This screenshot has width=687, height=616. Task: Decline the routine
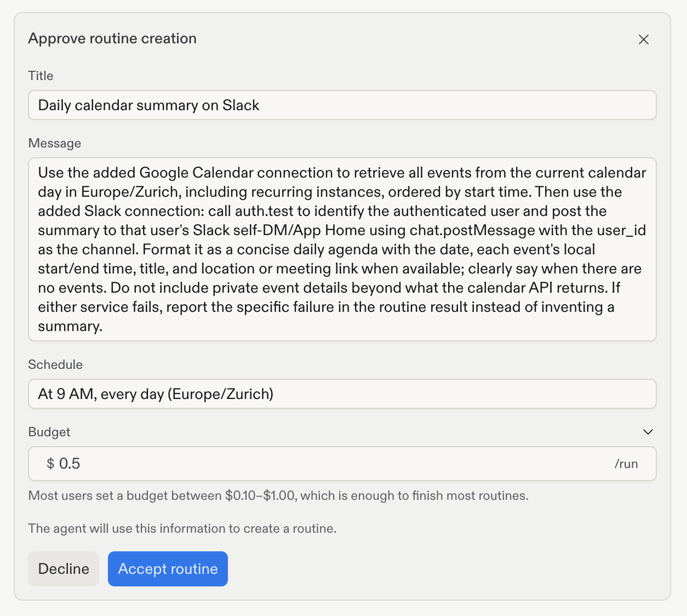(x=64, y=569)
